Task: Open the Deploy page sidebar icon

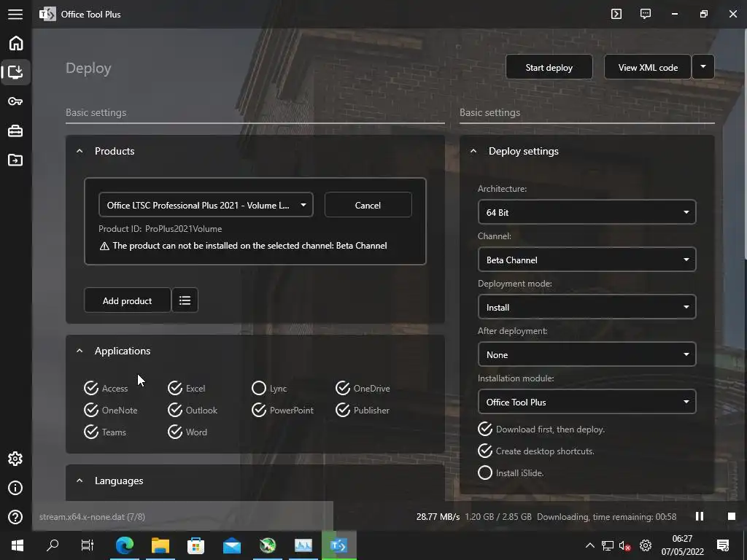Action: (16, 72)
